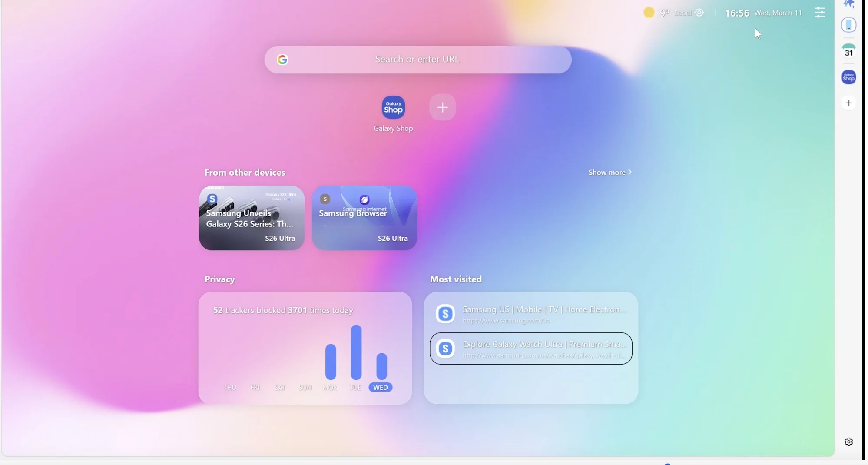The image size is (868, 465).
Task: Open the customize sliders icon
Action: [x=820, y=13]
